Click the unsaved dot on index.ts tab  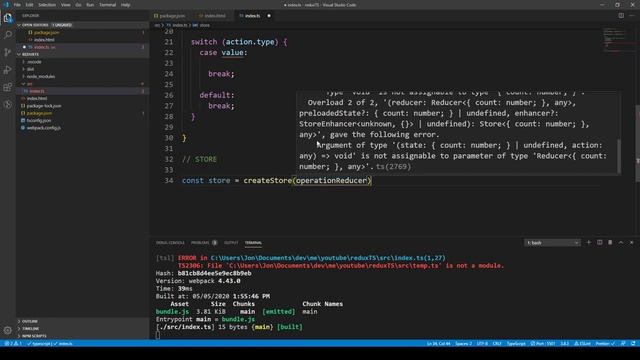pos(269,16)
